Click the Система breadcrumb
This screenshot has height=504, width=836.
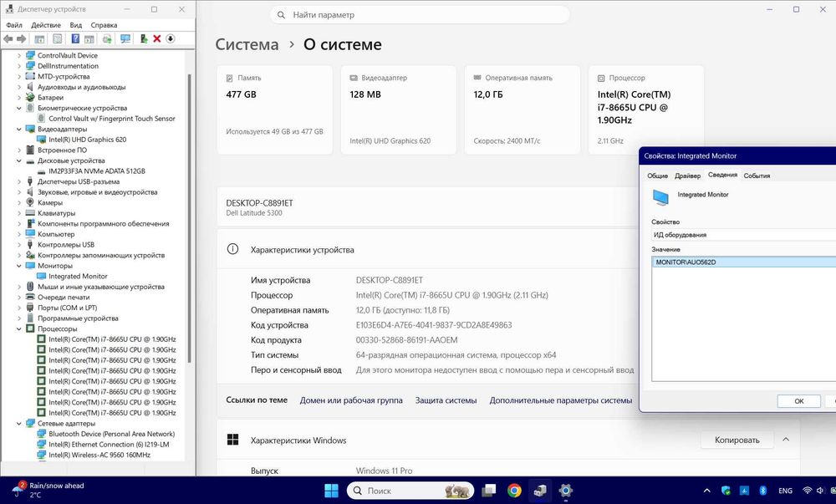[247, 44]
